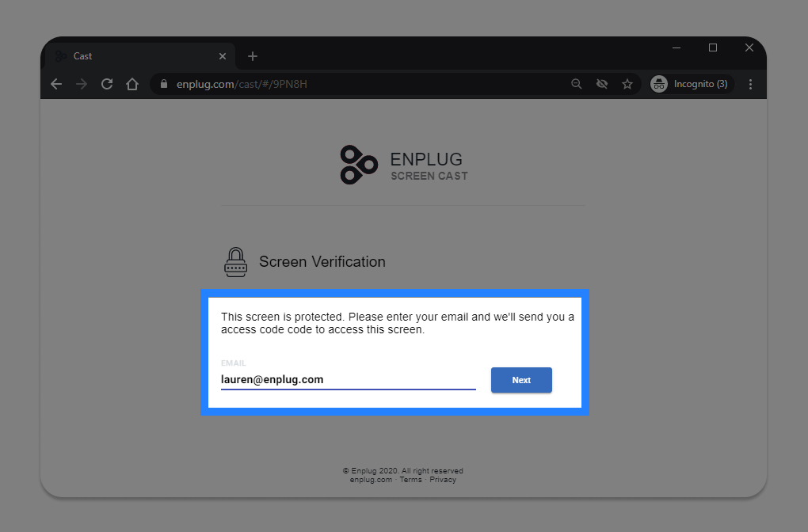Bookmark this page with the star icon
Viewport: 808px width, 532px height.
[627, 84]
